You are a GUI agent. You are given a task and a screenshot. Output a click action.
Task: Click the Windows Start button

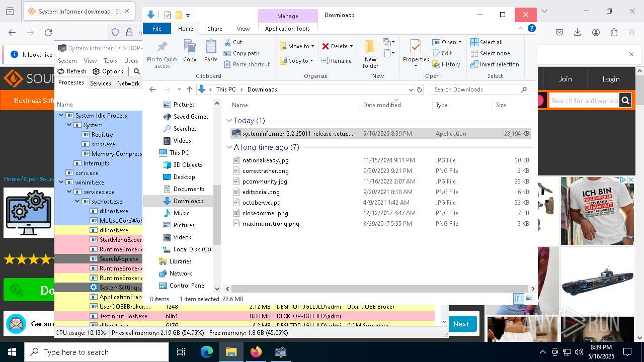click(x=12, y=352)
